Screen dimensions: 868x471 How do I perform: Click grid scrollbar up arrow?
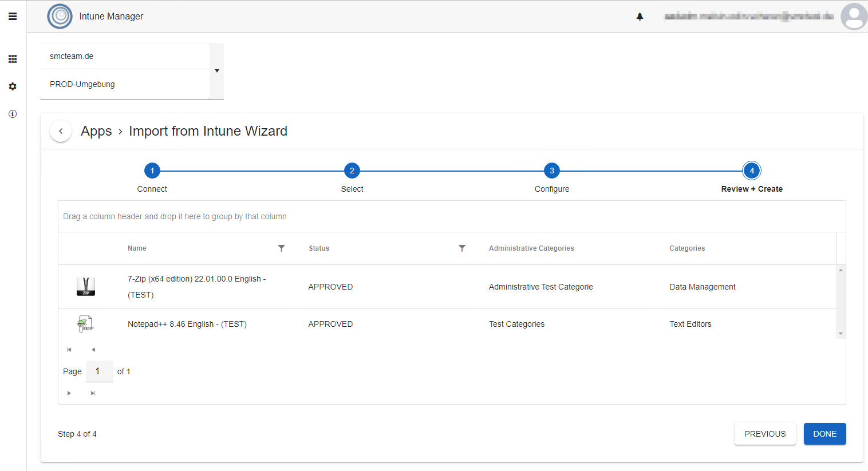pos(841,270)
